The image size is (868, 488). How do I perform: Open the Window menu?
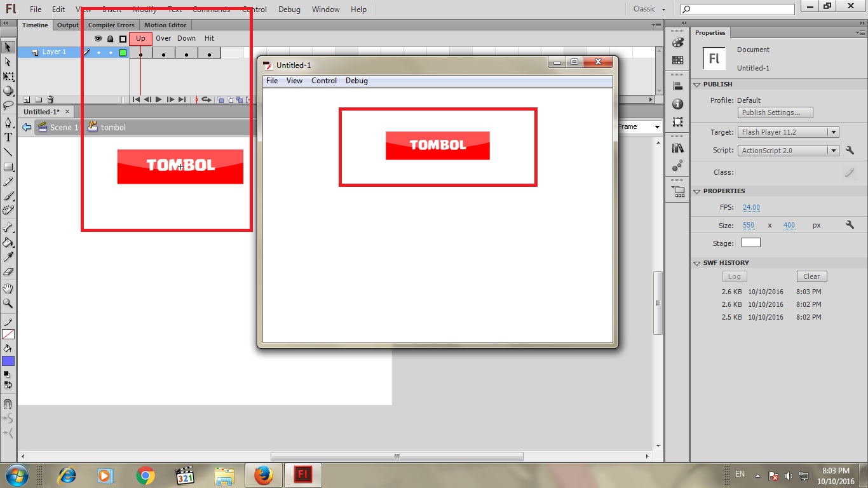[x=325, y=10]
